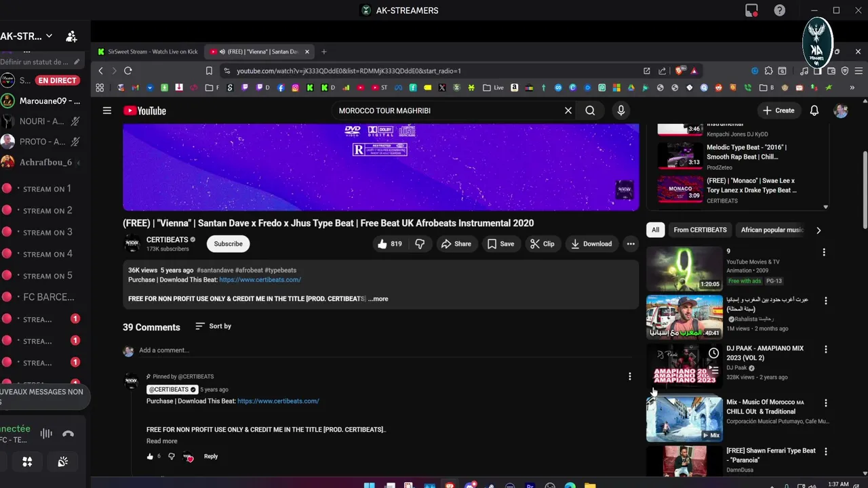
Task: Open the Instagram bookmark
Action: (296, 87)
